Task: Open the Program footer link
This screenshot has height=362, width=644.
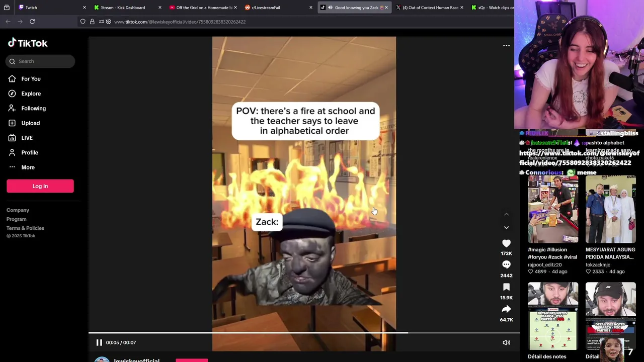Action: coord(17,219)
